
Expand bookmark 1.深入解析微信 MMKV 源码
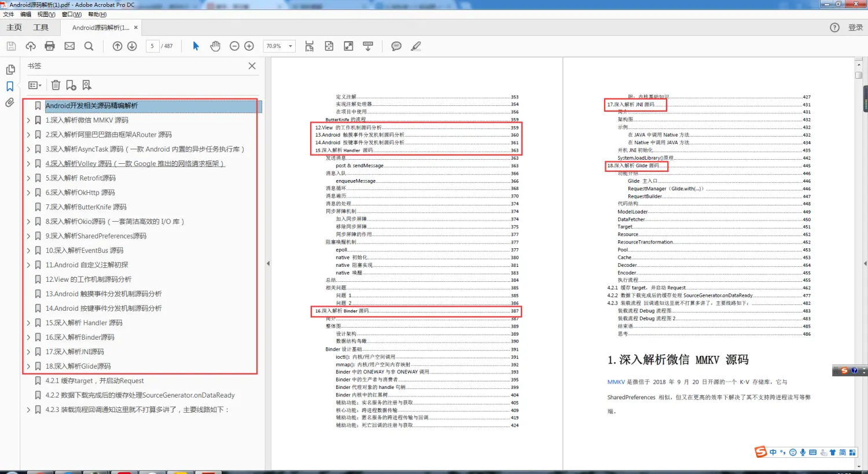[28, 120]
